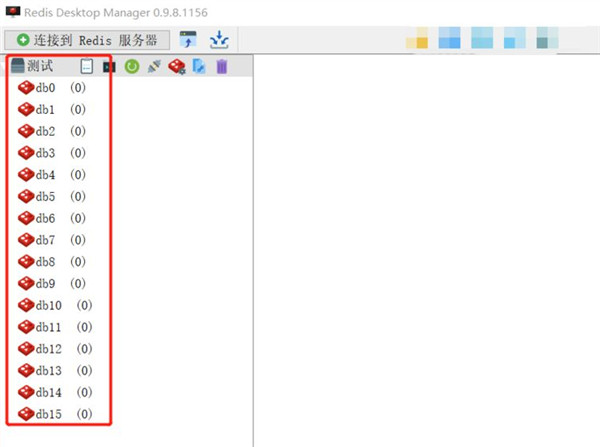
Task: Click the disconnect plug icon
Action: pyautogui.click(x=154, y=67)
